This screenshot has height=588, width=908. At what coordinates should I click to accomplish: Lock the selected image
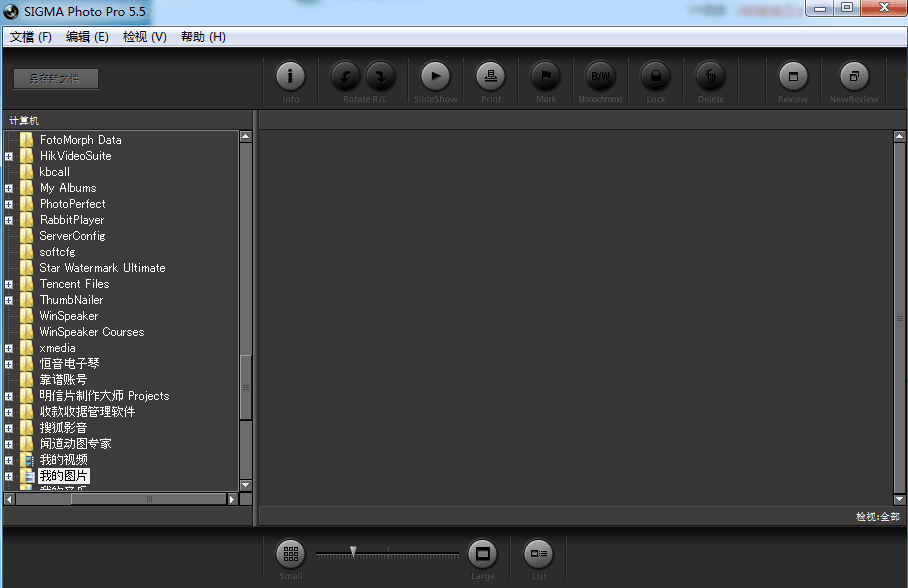[656, 76]
